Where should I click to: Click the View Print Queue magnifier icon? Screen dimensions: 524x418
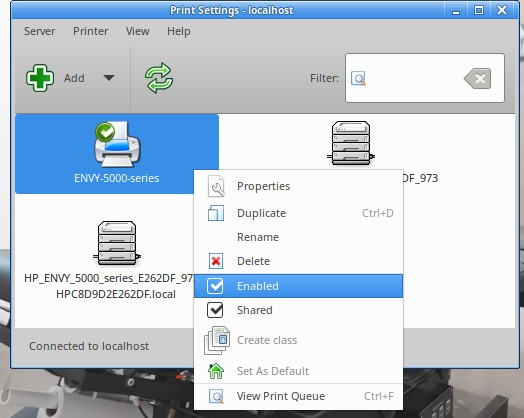tap(216, 396)
